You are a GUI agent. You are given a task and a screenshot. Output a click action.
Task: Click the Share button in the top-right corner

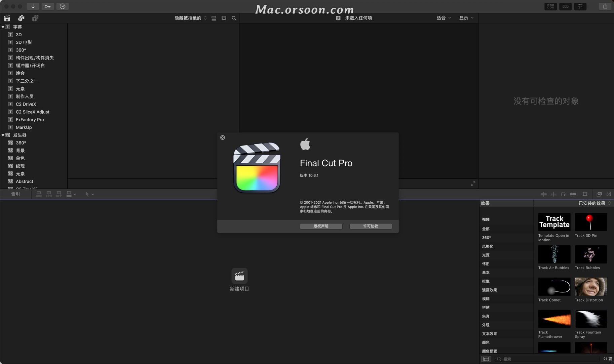(x=604, y=6)
